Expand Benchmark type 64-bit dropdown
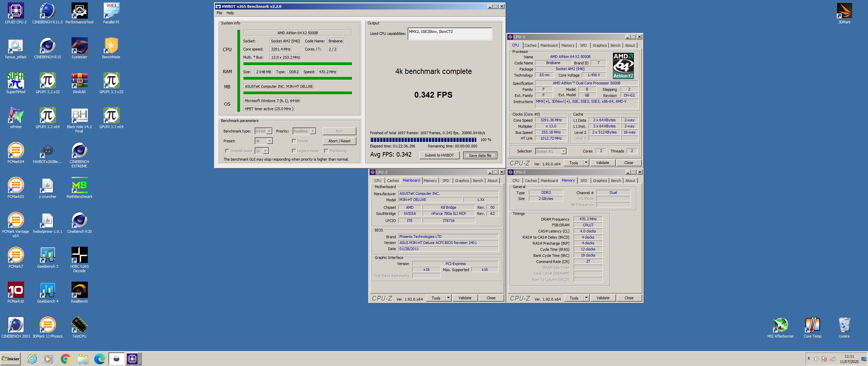The image size is (868, 366). point(269,131)
